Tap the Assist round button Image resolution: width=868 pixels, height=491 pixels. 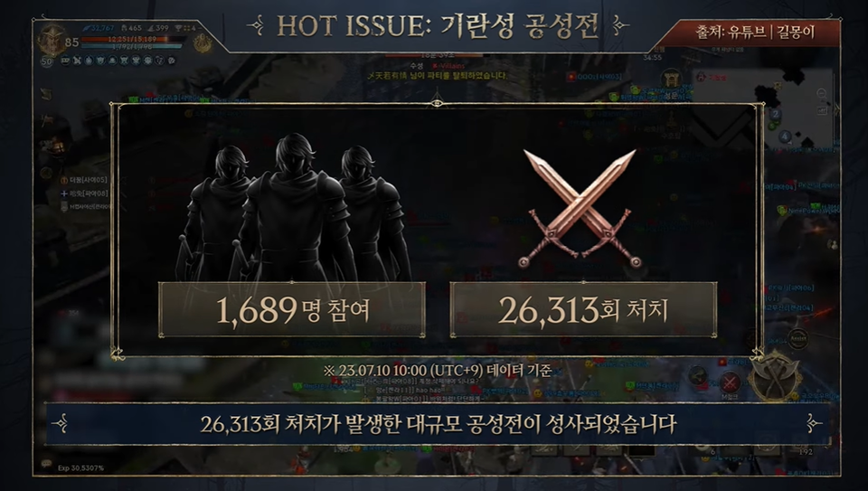coord(797,338)
